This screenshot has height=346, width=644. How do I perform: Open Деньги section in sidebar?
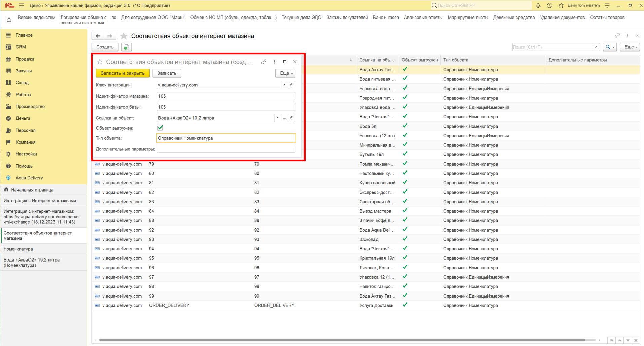pyautogui.click(x=23, y=118)
